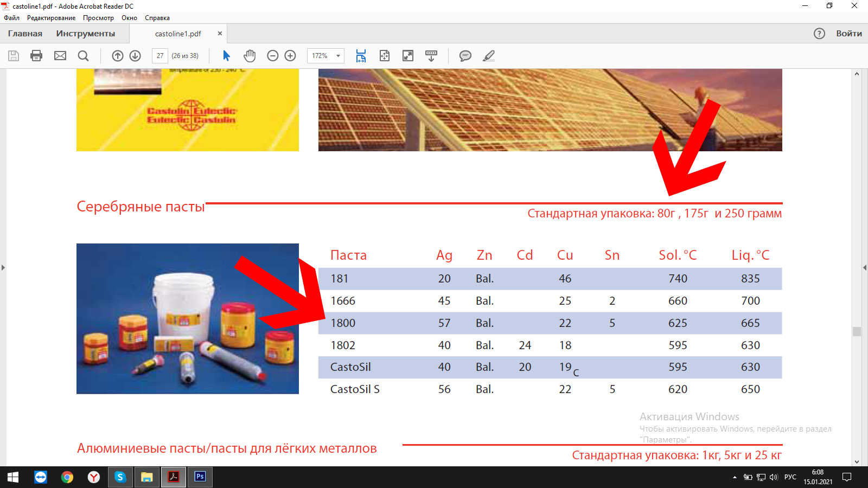Click the Save file icon

point(14,56)
